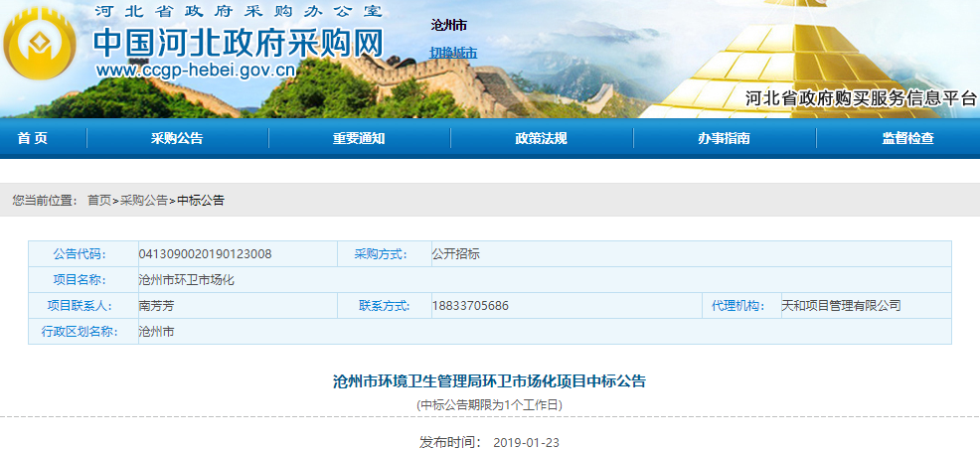Open the 政策法规 navigation item
Viewport: 980px width, 449px height.
coord(541,139)
